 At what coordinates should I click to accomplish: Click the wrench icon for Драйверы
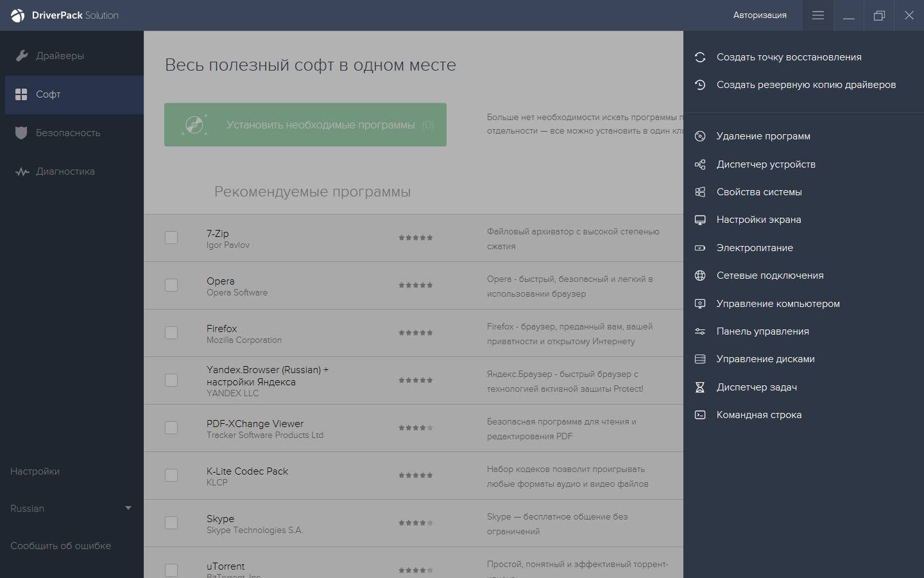[x=22, y=56]
